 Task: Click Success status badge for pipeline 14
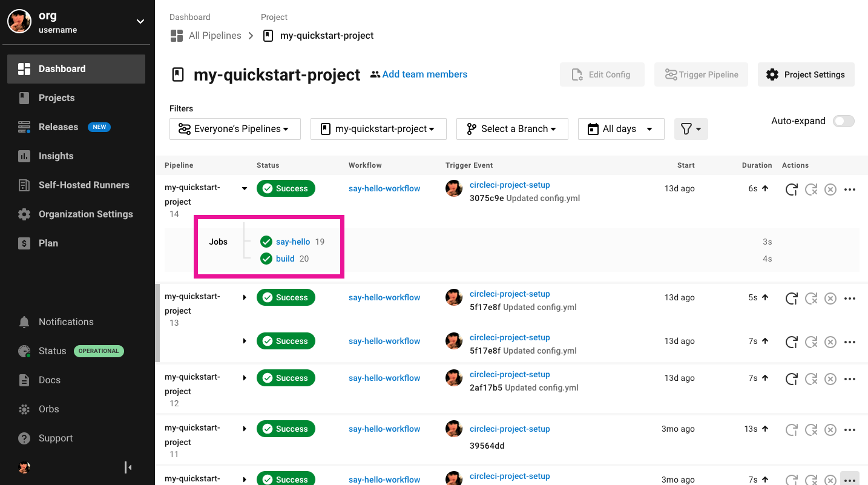(x=286, y=188)
